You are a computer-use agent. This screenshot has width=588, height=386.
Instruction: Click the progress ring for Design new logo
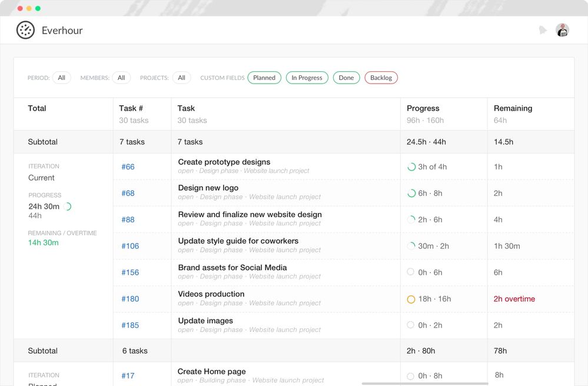(x=411, y=194)
